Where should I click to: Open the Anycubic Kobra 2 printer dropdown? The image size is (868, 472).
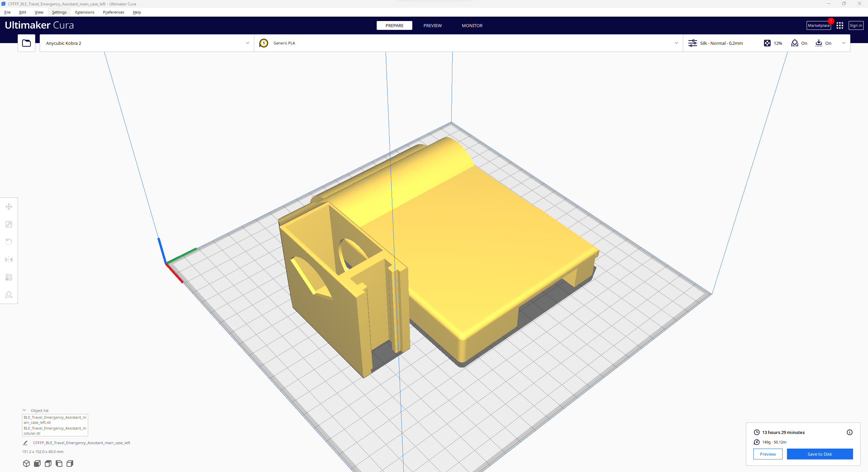point(146,43)
